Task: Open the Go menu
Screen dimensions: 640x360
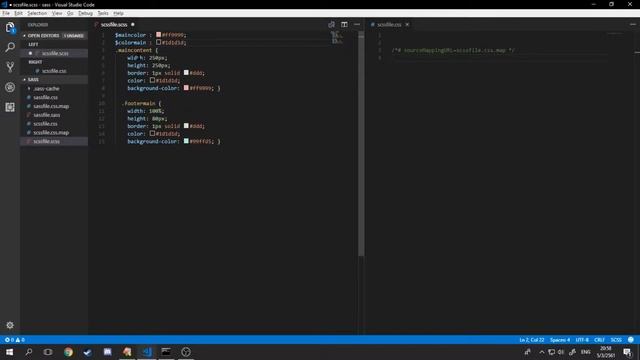Action: click(x=70, y=13)
